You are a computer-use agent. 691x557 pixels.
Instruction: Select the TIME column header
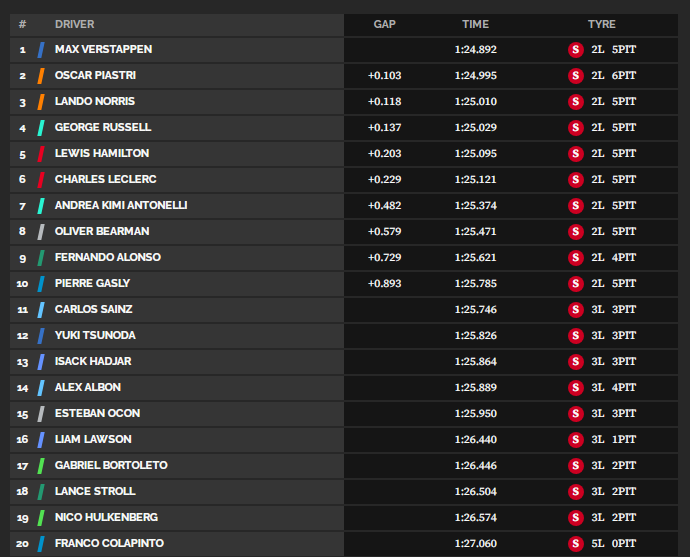476,24
